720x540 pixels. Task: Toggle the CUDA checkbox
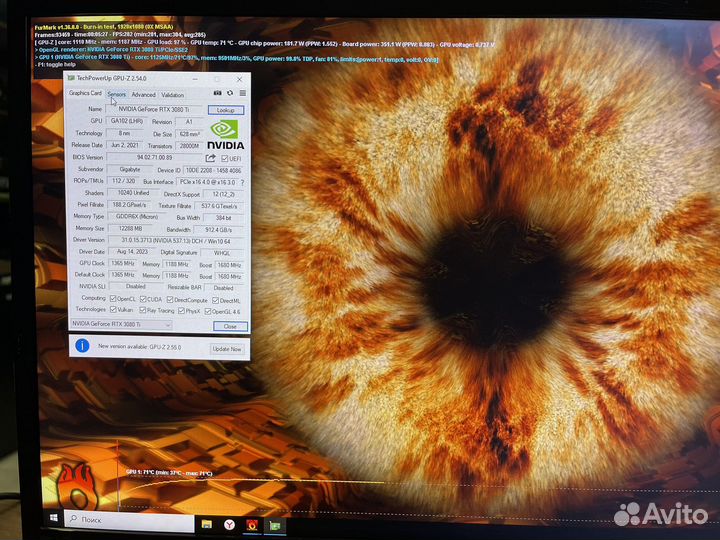[x=143, y=299]
